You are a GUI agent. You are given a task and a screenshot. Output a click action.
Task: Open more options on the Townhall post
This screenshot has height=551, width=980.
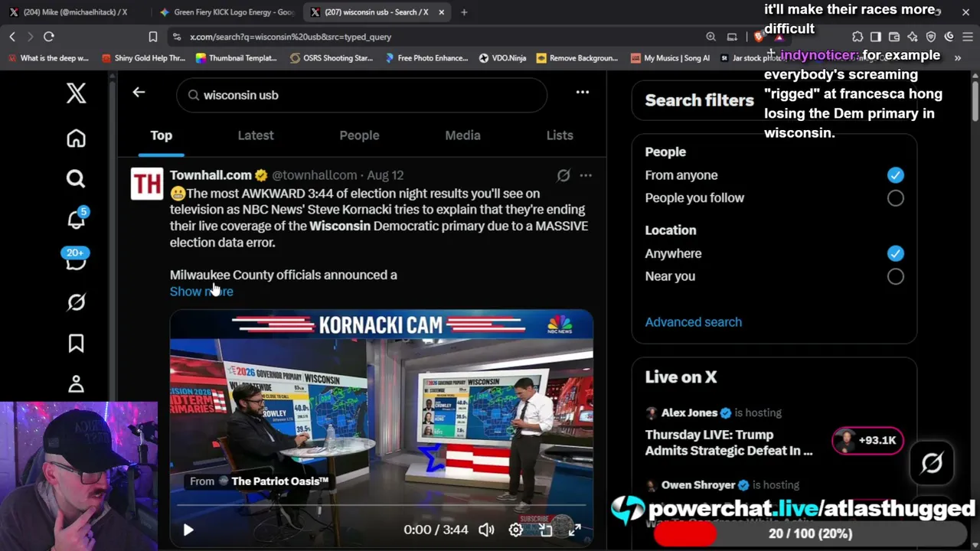(x=586, y=175)
